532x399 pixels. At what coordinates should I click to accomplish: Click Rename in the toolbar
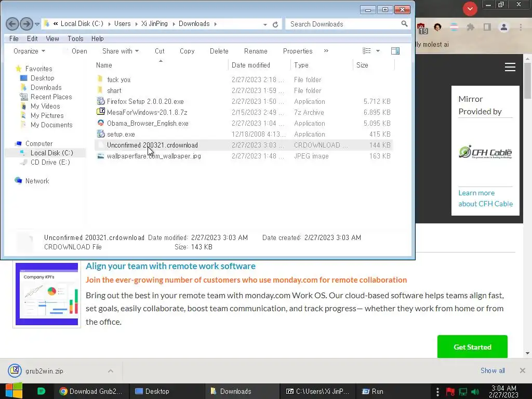(256, 51)
